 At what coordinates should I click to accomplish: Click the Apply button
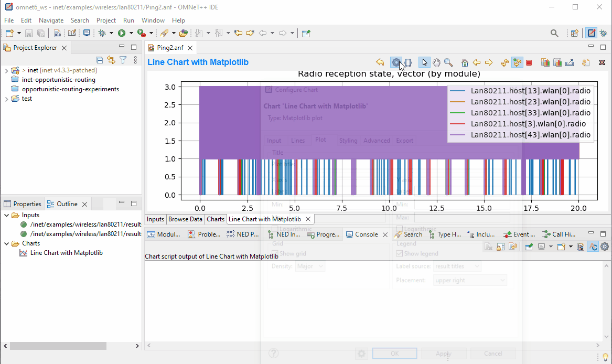tap(444, 353)
